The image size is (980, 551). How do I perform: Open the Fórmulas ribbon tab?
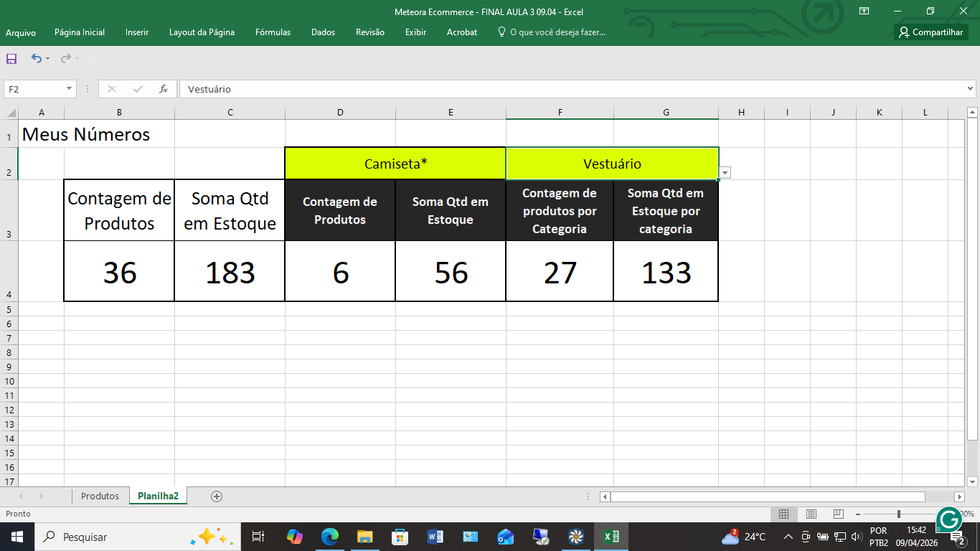click(273, 32)
